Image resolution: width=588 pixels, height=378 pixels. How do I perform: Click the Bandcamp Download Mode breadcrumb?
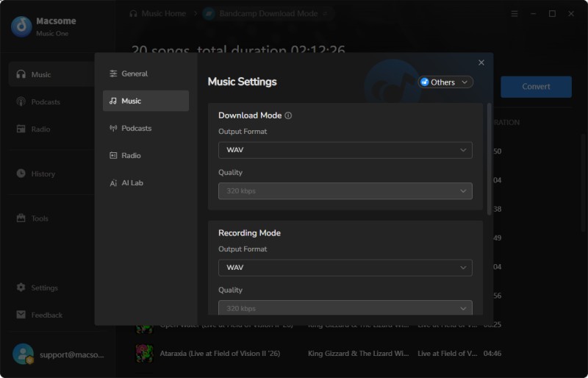[268, 13]
